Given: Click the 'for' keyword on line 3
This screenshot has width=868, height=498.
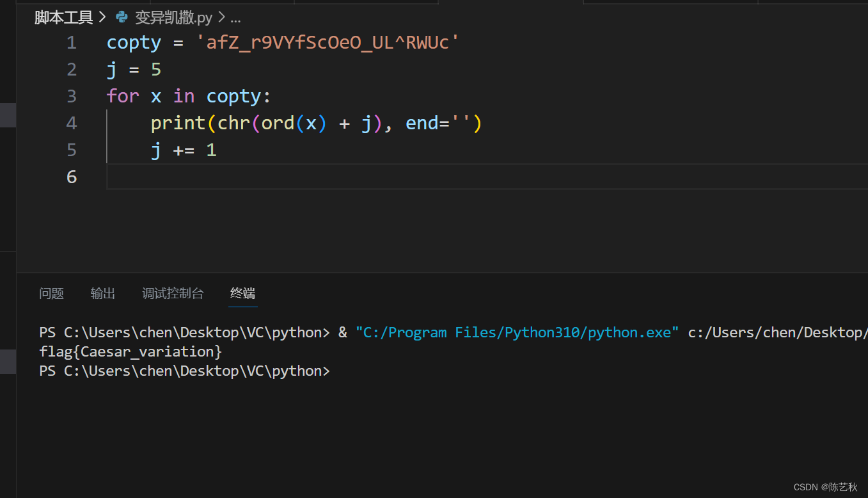Looking at the screenshot, I should [123, 97].
